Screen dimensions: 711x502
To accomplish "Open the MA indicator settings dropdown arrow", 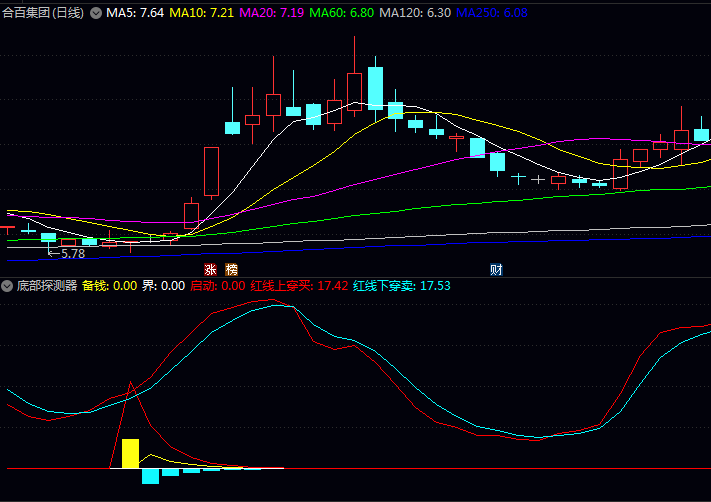I will click(95, 13).
